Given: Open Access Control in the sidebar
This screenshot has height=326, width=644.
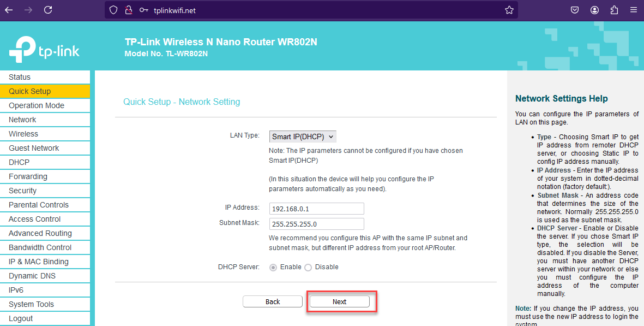Looking at the screenshot, I should [45, 219].
